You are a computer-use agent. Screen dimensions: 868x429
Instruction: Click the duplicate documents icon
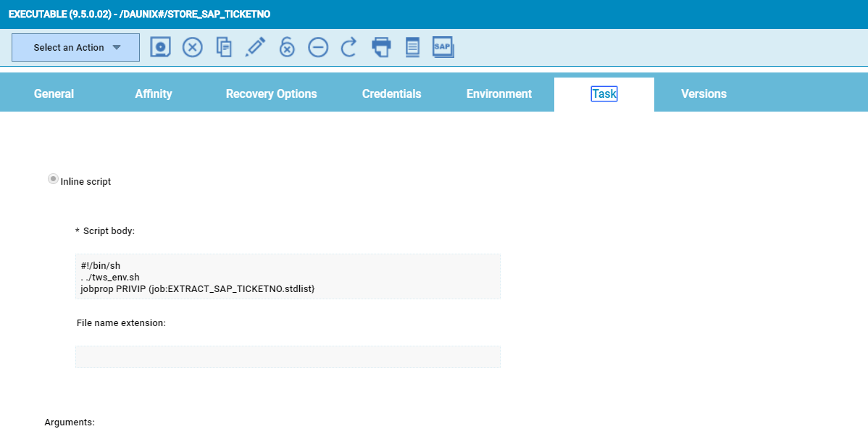pos(224,47)
